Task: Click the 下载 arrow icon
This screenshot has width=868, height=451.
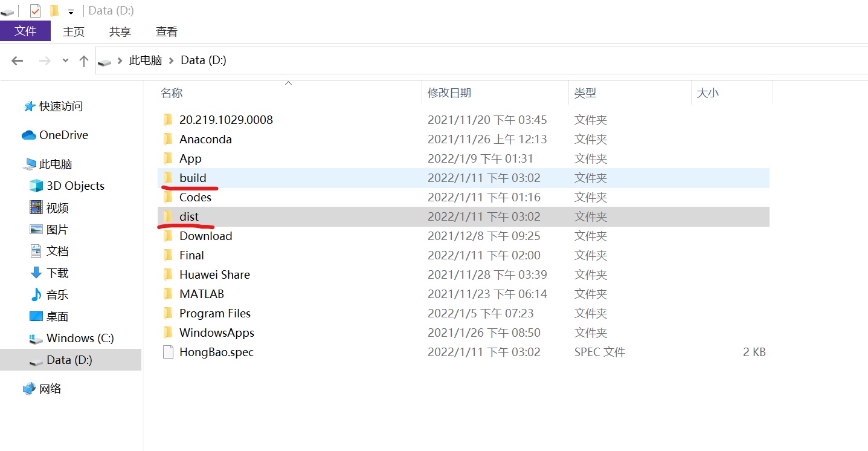Action: 36,273
